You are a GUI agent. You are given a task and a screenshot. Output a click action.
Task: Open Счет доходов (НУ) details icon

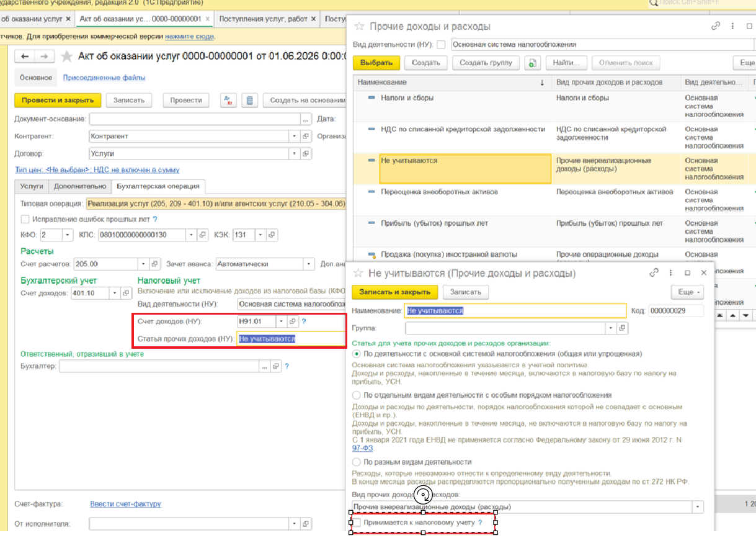[x=293, y=321]
